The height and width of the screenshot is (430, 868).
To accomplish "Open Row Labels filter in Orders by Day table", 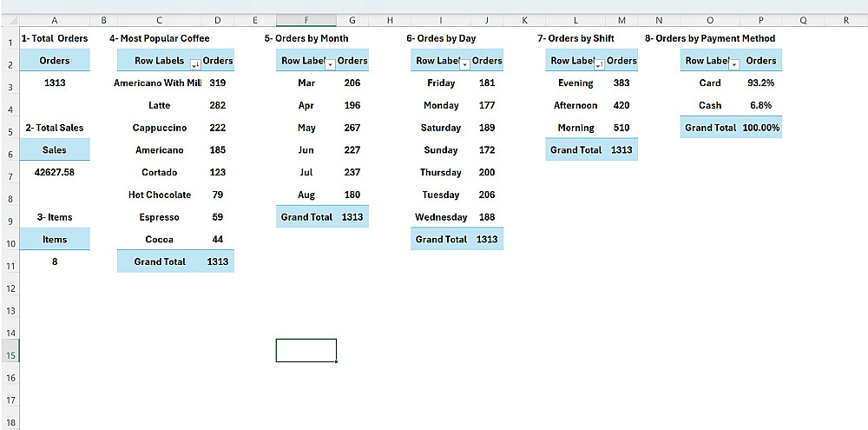I will (465, 65).
